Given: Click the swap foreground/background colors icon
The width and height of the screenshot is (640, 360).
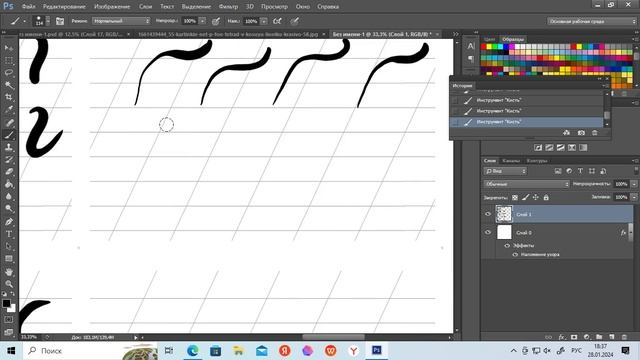Looking at the screenshot, I should coord(12,293).
